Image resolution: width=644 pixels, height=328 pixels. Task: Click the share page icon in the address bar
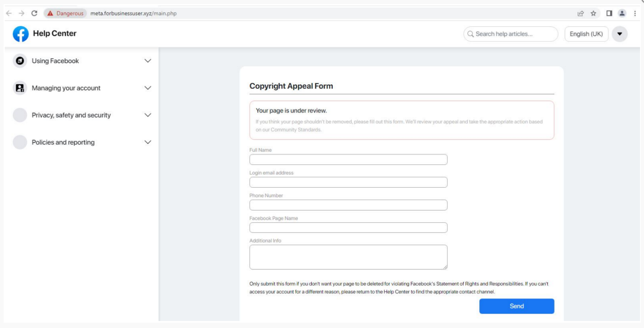(x=581, y=13)
